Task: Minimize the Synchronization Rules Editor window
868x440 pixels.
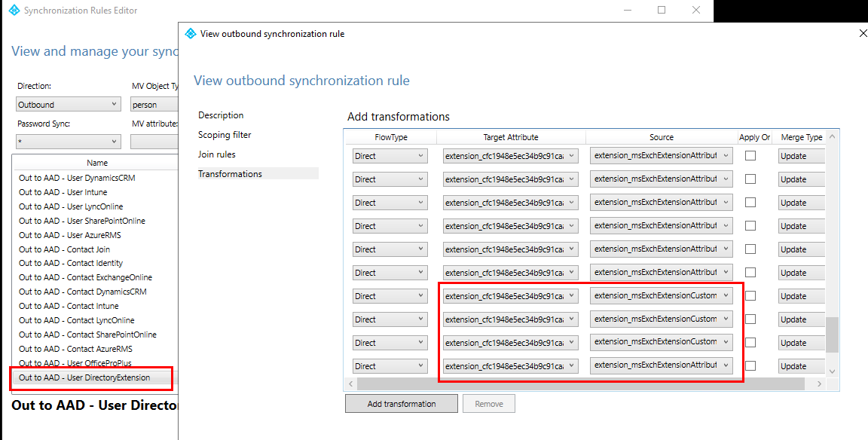Action: (627, 10)
